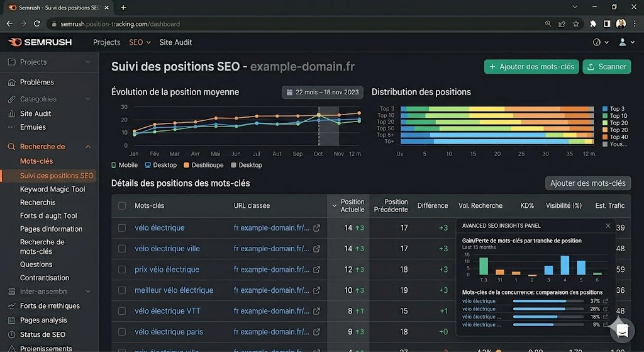
Task: Open external link beside 26% competitor row
Action: [606, 309]
